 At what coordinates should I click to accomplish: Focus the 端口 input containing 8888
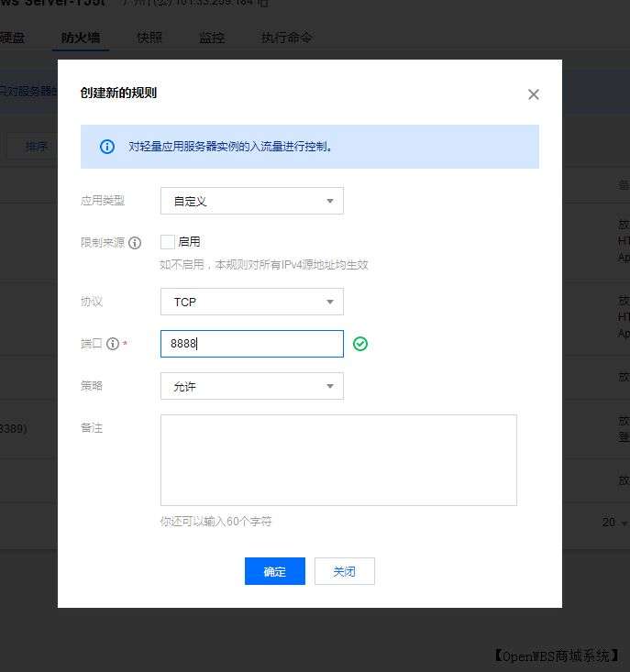point(251,344)
